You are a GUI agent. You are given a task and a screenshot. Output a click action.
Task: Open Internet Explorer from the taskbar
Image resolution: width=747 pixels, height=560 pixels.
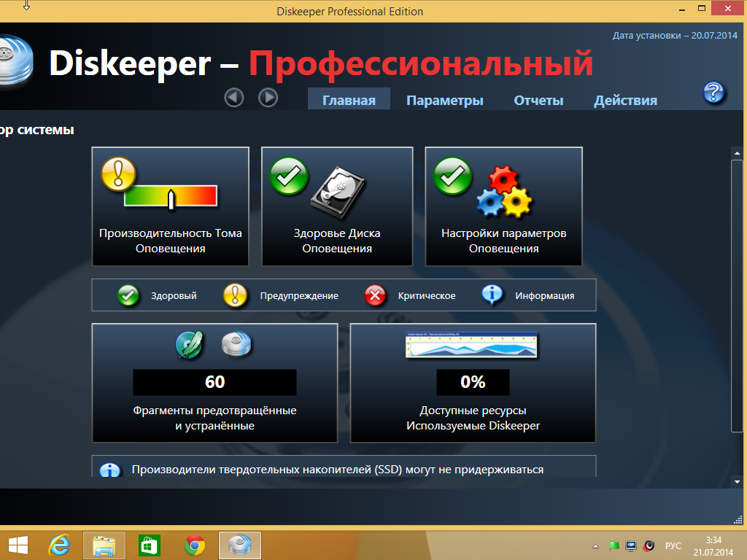click(60, 545)
